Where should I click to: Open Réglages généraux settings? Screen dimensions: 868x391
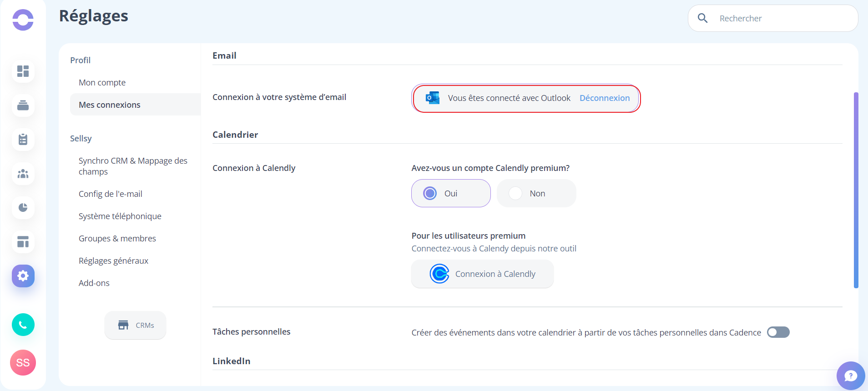[x=113, y=261]
